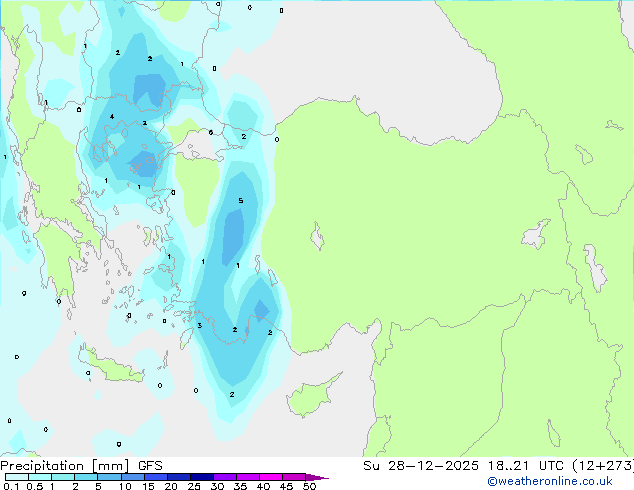Select the 40 to 45 mm legend swatch
This screenshot has width=634, height=490.
[271, 477]
